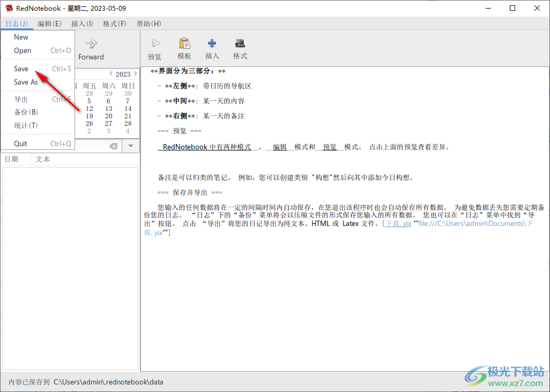Viewport: 550px width, 392px height.
Task: Go to next year arrow beside 2023
Action: click(136, 73)
